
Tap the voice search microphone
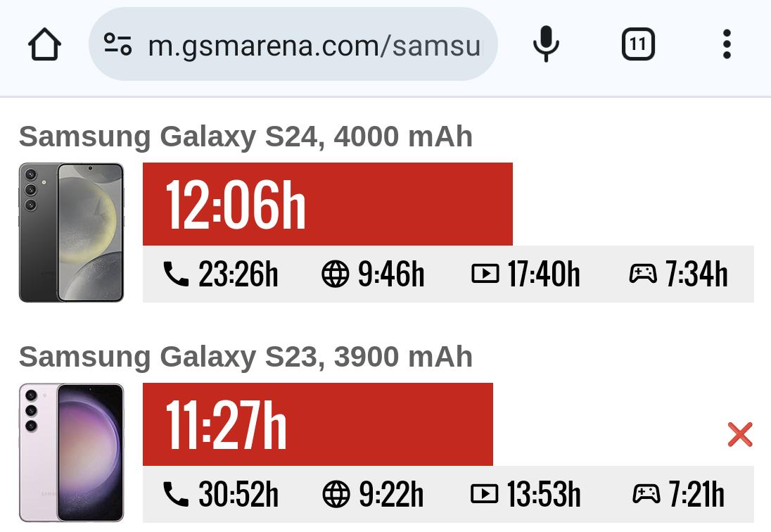(546, 45)
